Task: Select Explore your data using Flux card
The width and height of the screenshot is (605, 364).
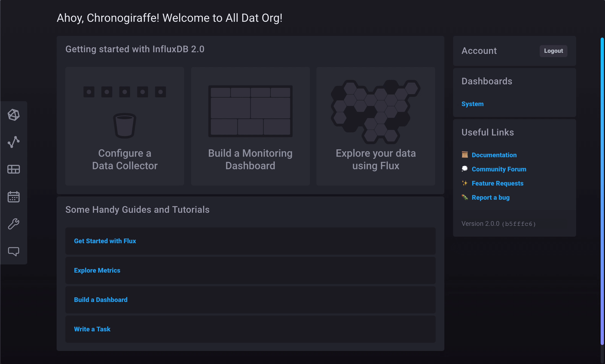Action: point(376,126)
